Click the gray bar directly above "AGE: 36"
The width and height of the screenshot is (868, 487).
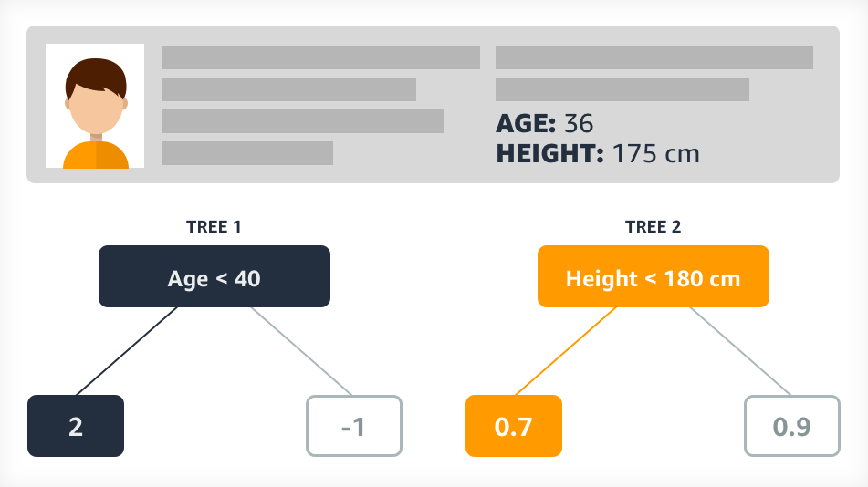[x=622, y=89]
